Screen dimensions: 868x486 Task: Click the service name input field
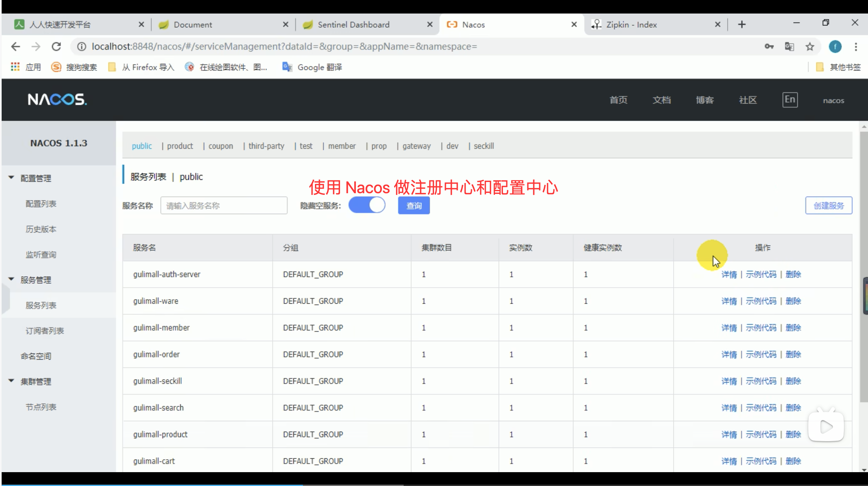coord(224,205)
